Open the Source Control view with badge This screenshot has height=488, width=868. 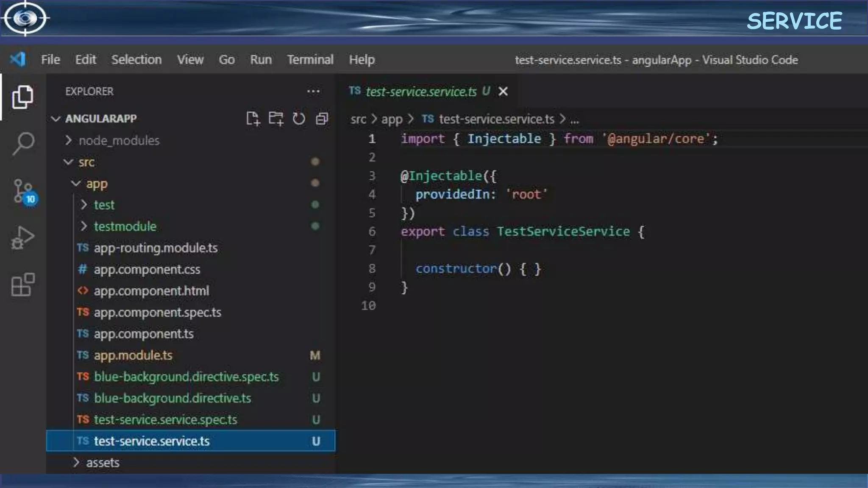(x=23, y=191)
